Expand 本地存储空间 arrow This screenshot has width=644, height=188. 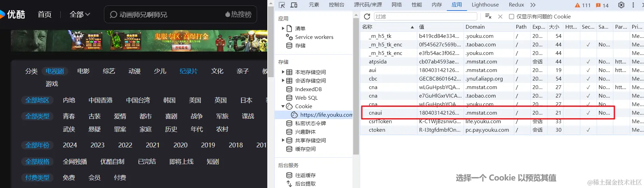[283, 72]
